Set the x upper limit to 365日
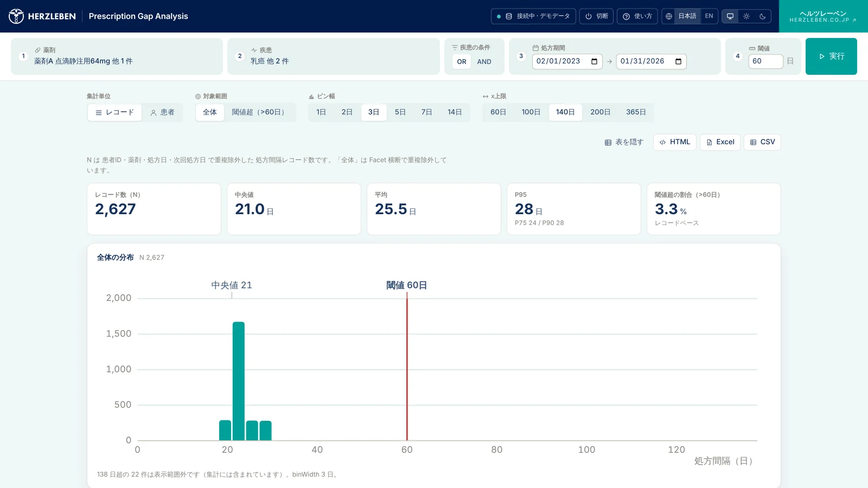Viewport: 868px width, 488px height. 636,112
